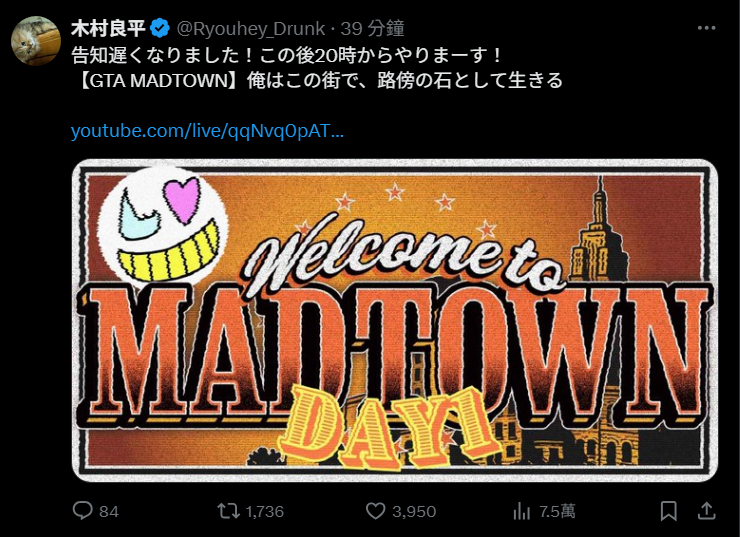Click the 84 replies count
740x537 pixels.
[109, 512]
